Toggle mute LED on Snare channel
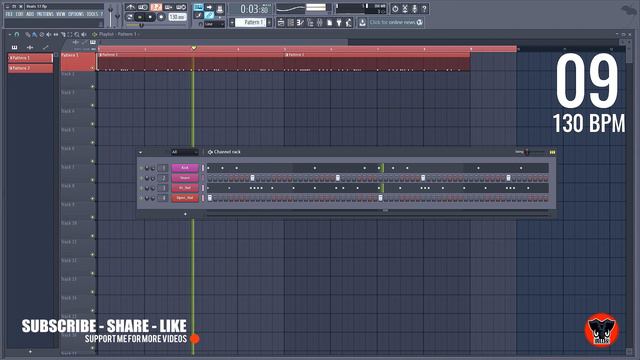640x360 pixels. pos(141,178)
